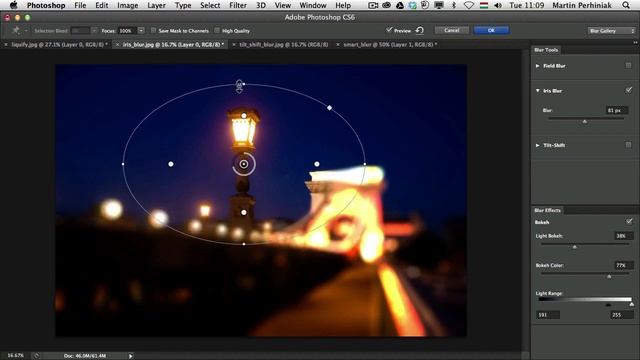Click the Bokeh Color slider thumb
The image size is (640, 360).
[609, 276]
